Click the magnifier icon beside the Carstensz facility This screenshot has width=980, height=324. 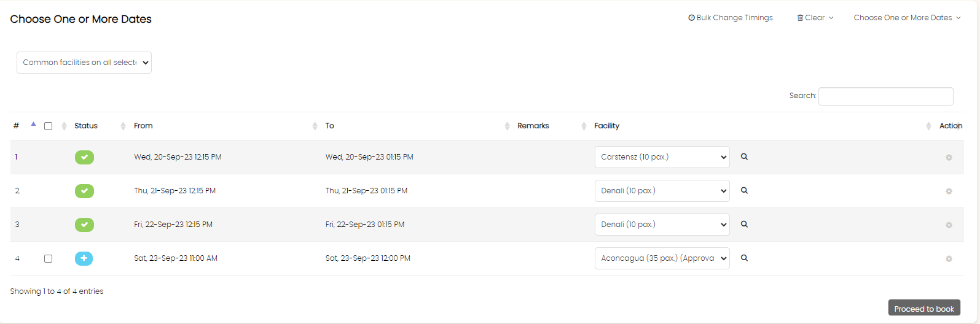point(744,156)
